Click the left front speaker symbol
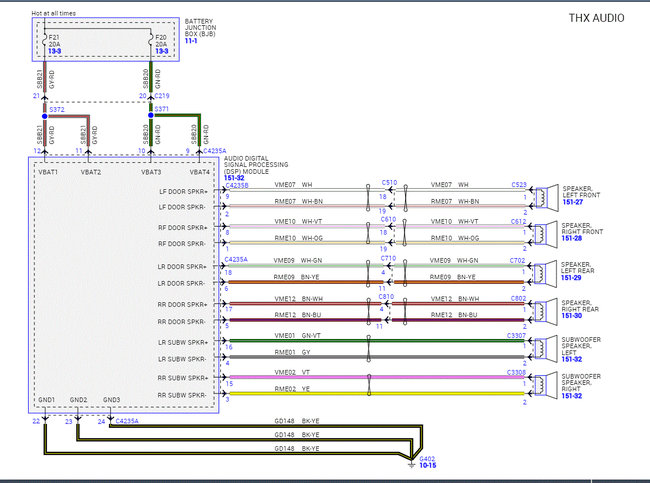The width and height of the screenshot is (650, 483). (x=545, y=194)
